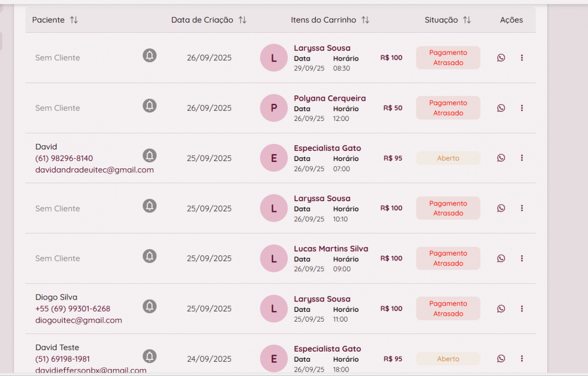
Task: Open WhatsApp for Polyana Cerqueira's cart
Action: click(x=501, y=108)
